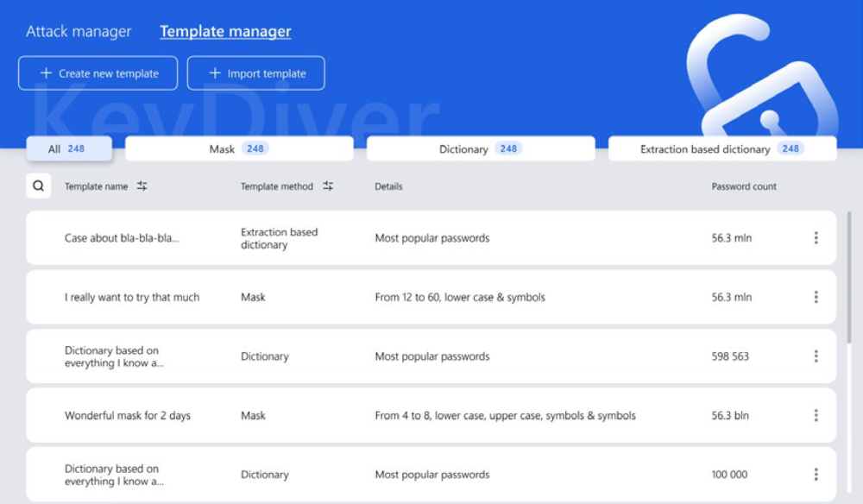Open filter icon next to Template method
The width and height of the screenshot is (863, 504).
pyautogui.click(x=328, y=186)
